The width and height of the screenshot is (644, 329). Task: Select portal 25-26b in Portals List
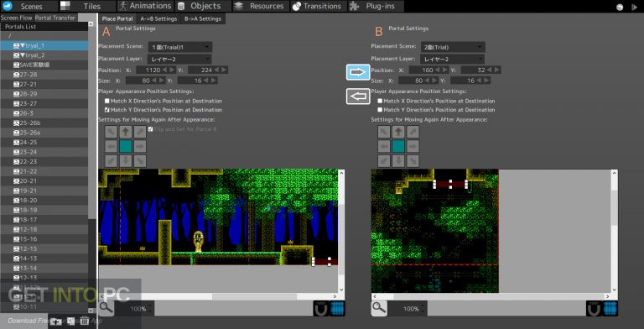click(x=44, y=123)
